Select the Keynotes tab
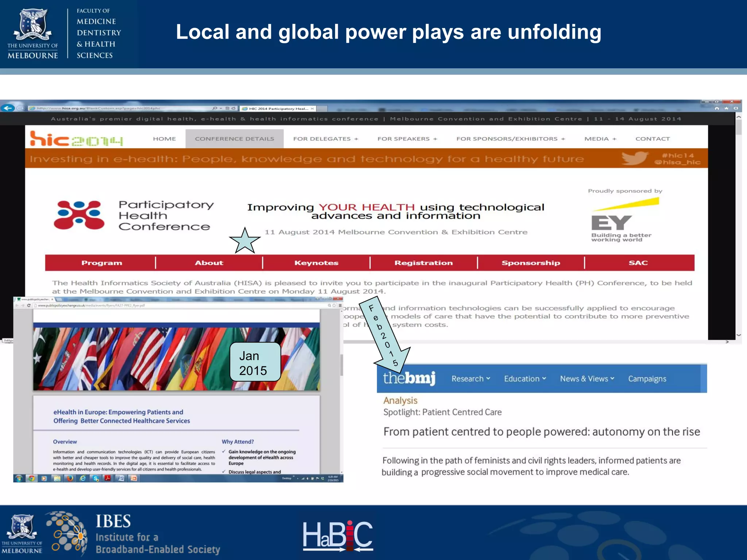Screen dimensions: 747x560 (316, 263)
